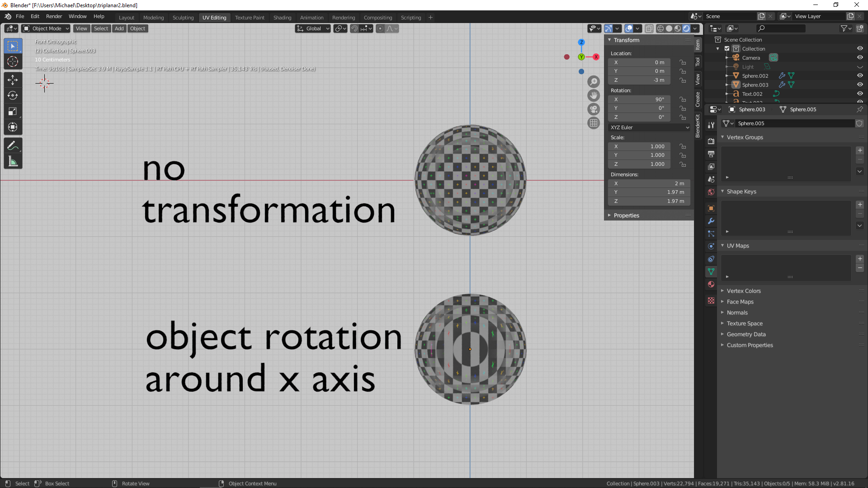Open the Render menu
Viewport: 868px width, 488px height.
[x=54, y=16]
